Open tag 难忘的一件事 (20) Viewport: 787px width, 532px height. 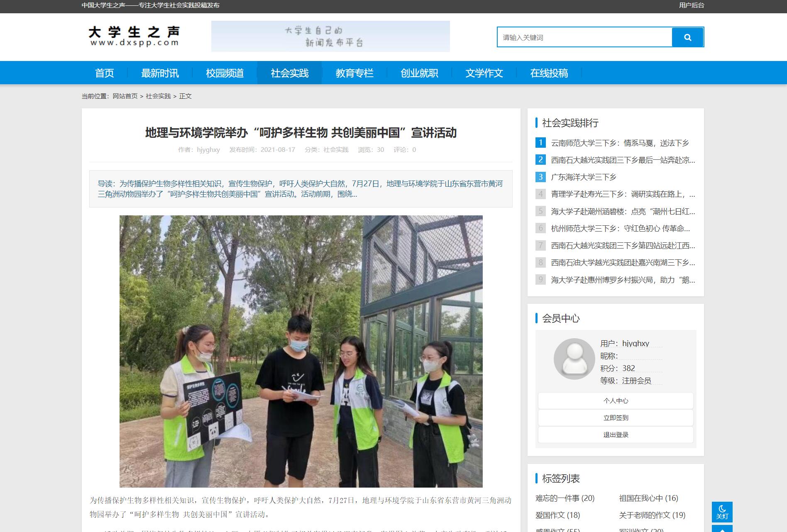tap(565, 498)
